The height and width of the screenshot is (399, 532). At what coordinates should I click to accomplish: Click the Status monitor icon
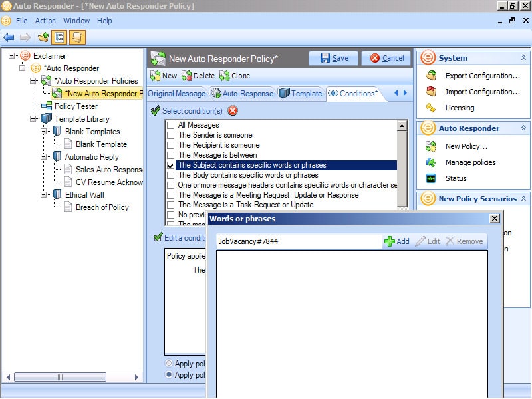pos(431,178)
